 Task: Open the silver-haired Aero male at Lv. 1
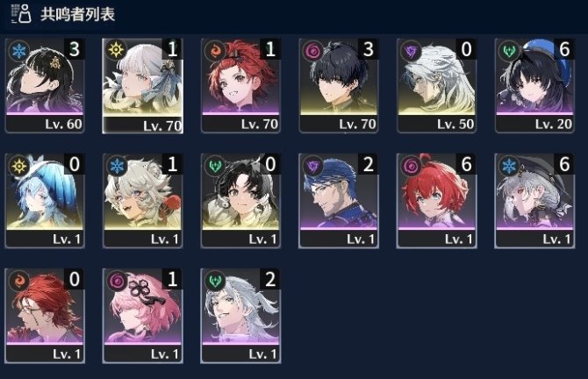pyautogui.click(x=240, y=316)
